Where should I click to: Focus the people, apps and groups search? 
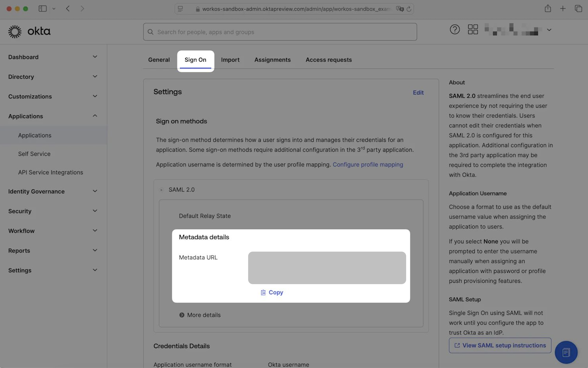coord(280,32)
